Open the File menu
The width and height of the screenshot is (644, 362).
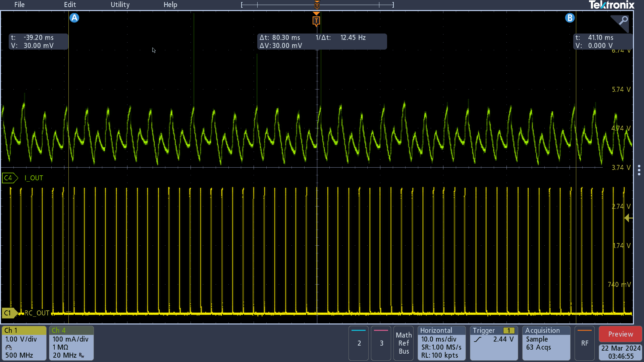click(x=19, y=5)
